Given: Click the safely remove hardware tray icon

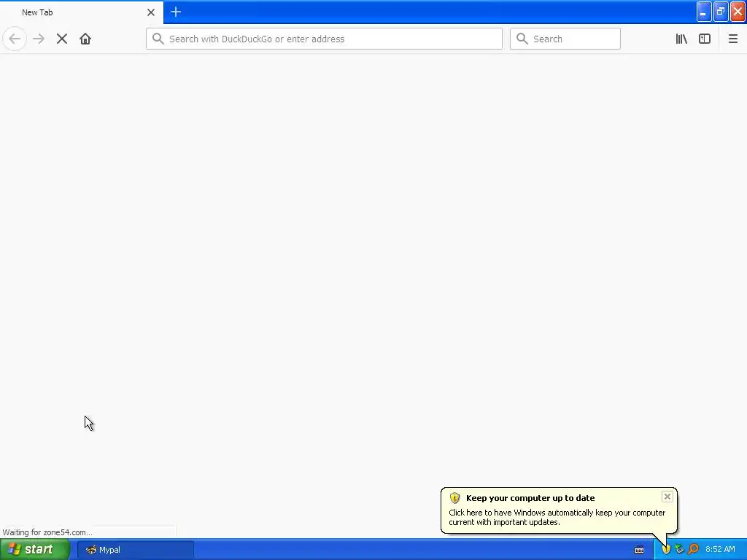Looking at the screenshot, I should 679,550.
